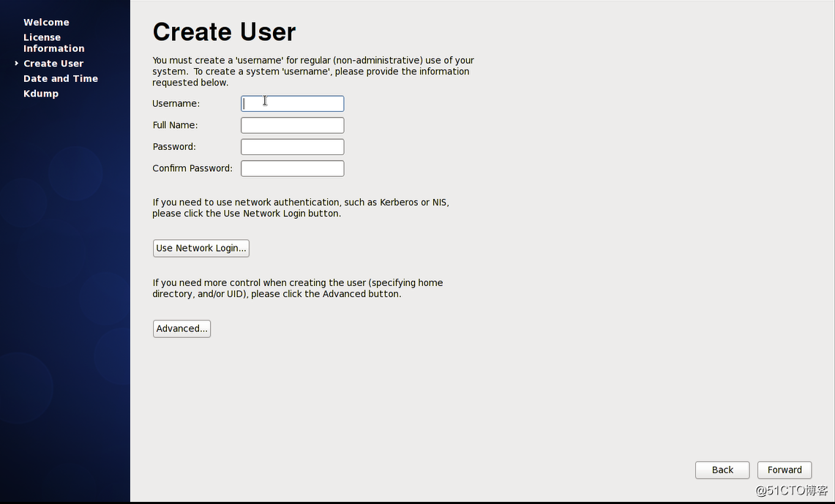Select Kdump step in sidebar
835x504 pixels.
pos(41,94)
